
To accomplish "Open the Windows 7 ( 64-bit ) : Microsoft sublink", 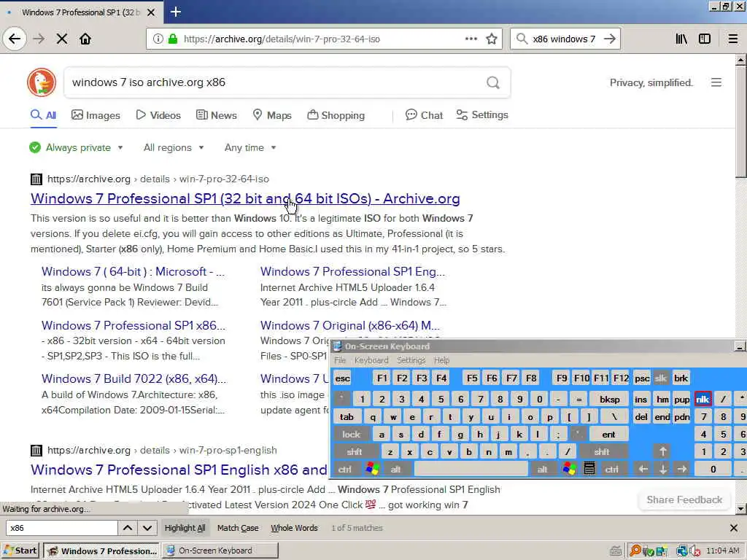I will (133, 271).
